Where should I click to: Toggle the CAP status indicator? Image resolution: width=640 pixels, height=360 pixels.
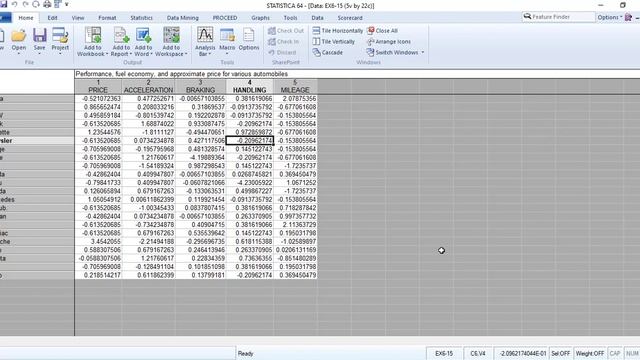point(615,353)
